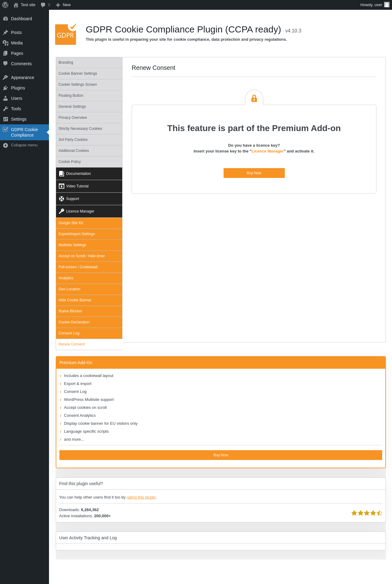The image size is (392, 584).
Task: Open the Howdy, user account menu
Action: 375,5
